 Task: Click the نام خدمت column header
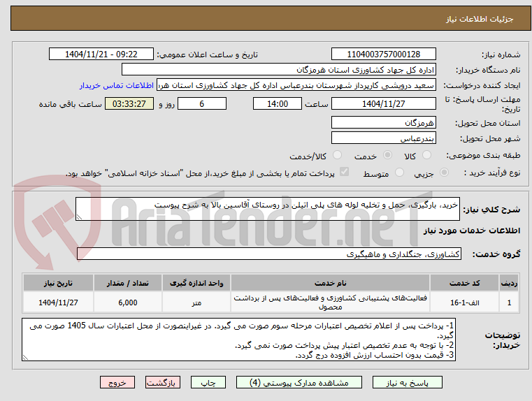coord(330,283)
